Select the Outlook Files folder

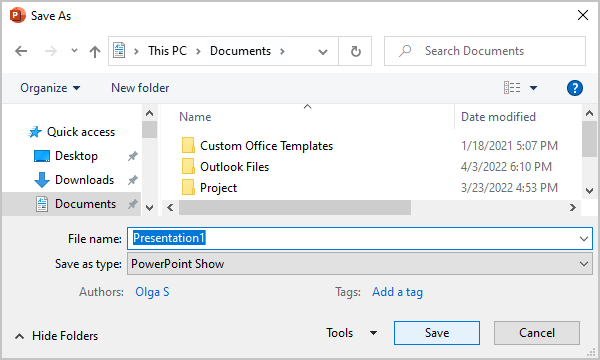pos(235,167)
